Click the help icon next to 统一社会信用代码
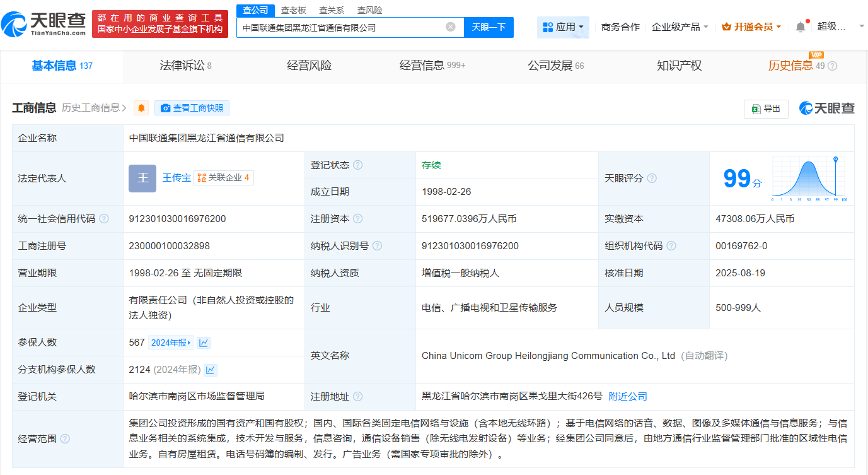The width and height of the screenshot is (868, 475). (103, 218)
